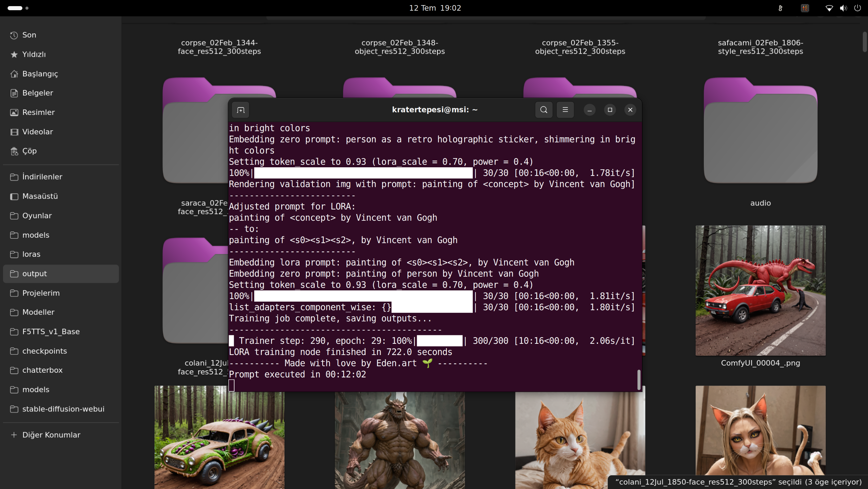Select the cat-woman image thumbnail
Viewport: 868px width, 489px height.
click(x=761, y=431)
